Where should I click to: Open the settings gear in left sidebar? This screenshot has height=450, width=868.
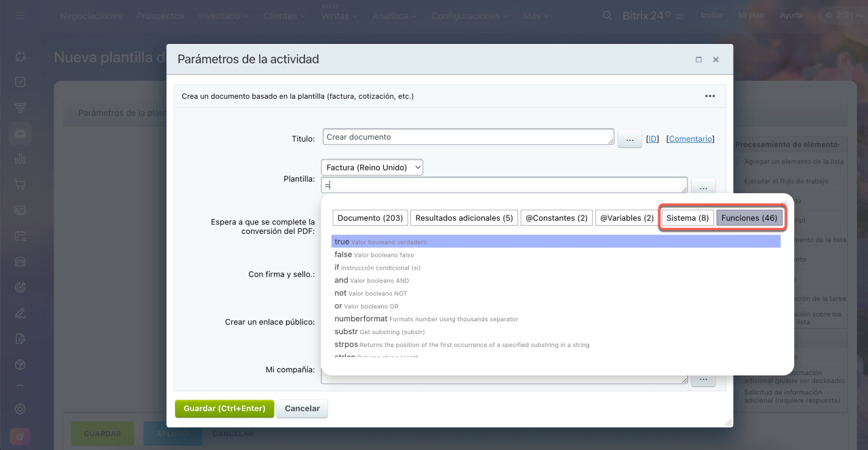20,409
